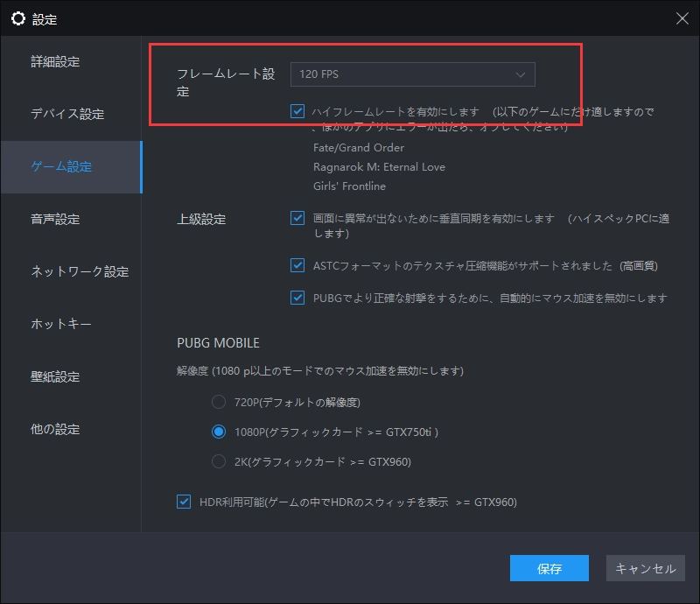Open the 詳細設定 section
Image resolution: width=700 pixels, height=604 pixels.
pos(55,61)
